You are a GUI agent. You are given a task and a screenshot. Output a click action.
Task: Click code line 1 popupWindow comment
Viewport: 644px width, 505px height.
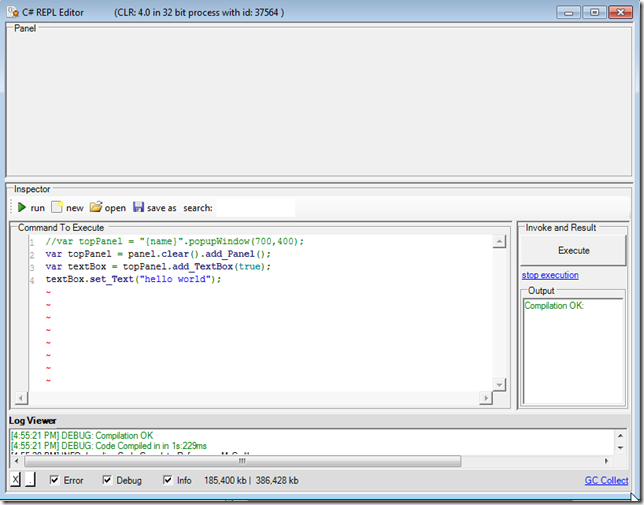174,241
